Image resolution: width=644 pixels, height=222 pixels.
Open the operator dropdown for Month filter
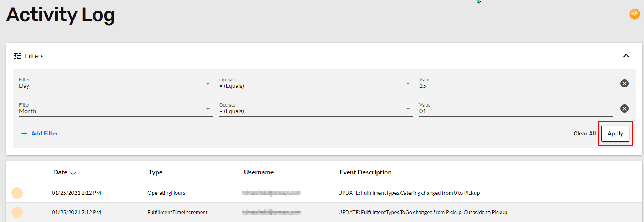316,109
